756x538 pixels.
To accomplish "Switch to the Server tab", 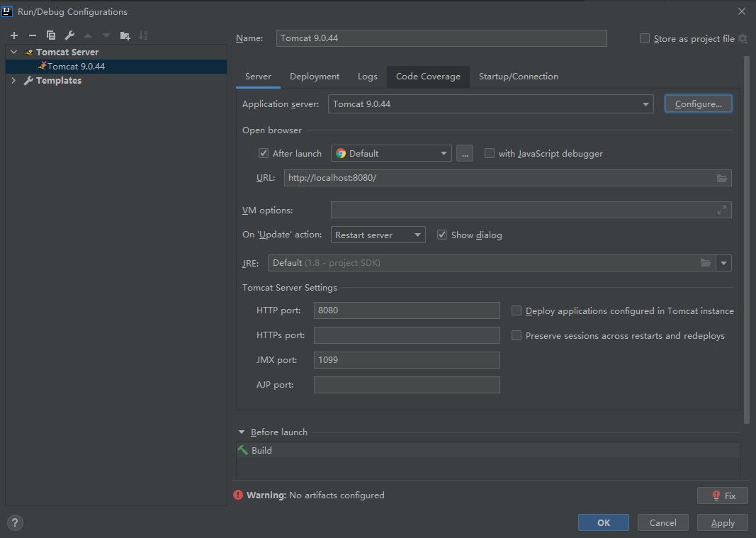I will [x=258, y=77].
